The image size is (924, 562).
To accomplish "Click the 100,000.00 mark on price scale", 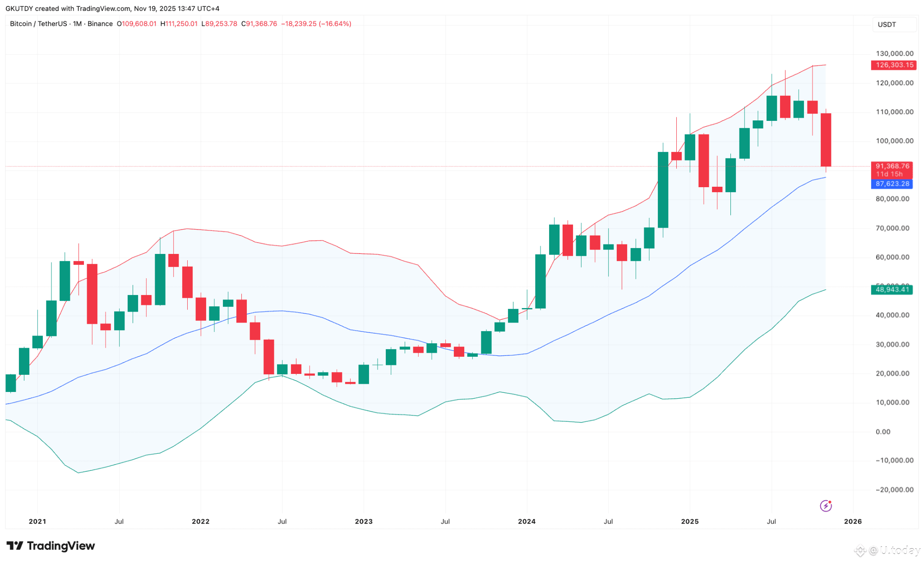I will click(894, 141).
